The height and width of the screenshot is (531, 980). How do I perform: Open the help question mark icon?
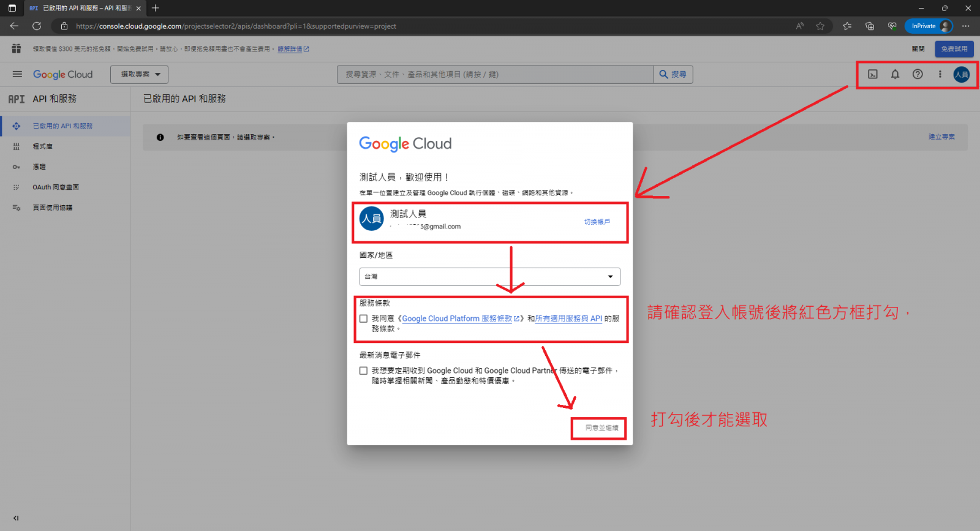[x=918, y=74]
